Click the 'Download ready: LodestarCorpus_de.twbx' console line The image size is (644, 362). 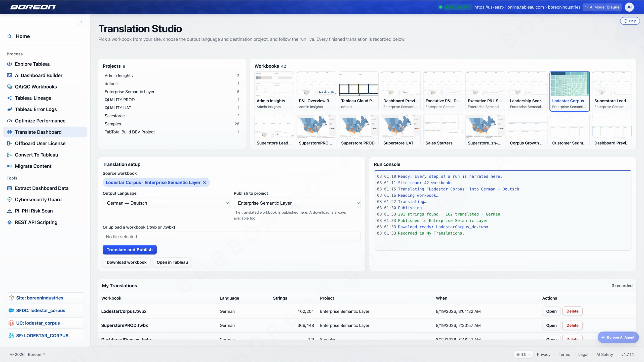443,227
